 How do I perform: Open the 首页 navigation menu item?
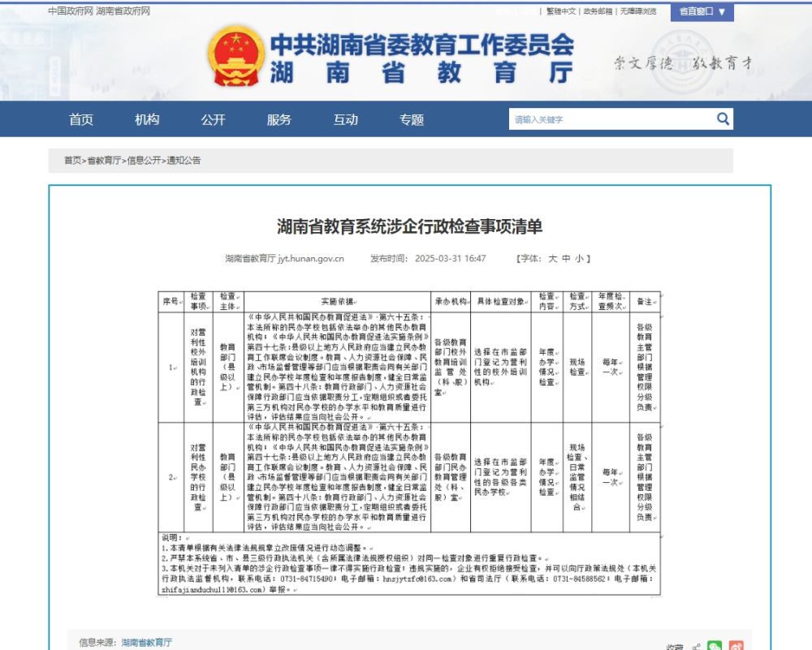click(81, 120)
